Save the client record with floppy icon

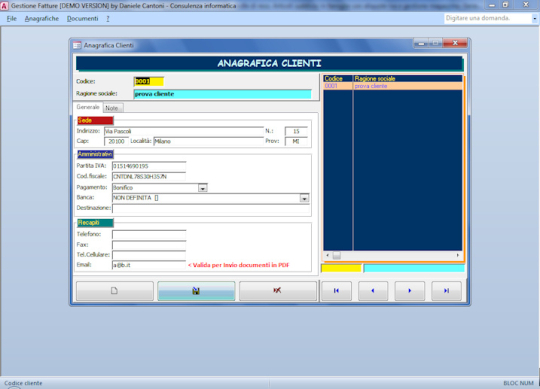click(x=196, y=291)
